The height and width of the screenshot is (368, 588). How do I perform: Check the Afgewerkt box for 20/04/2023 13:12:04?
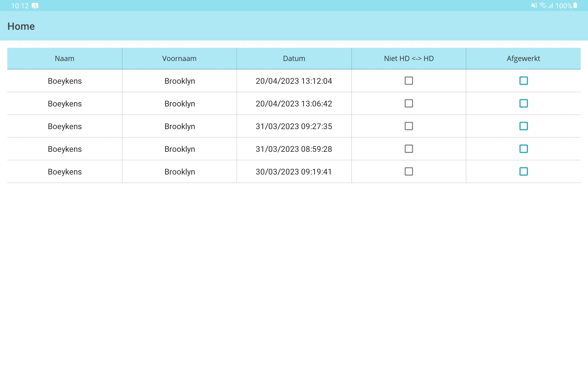524,81
